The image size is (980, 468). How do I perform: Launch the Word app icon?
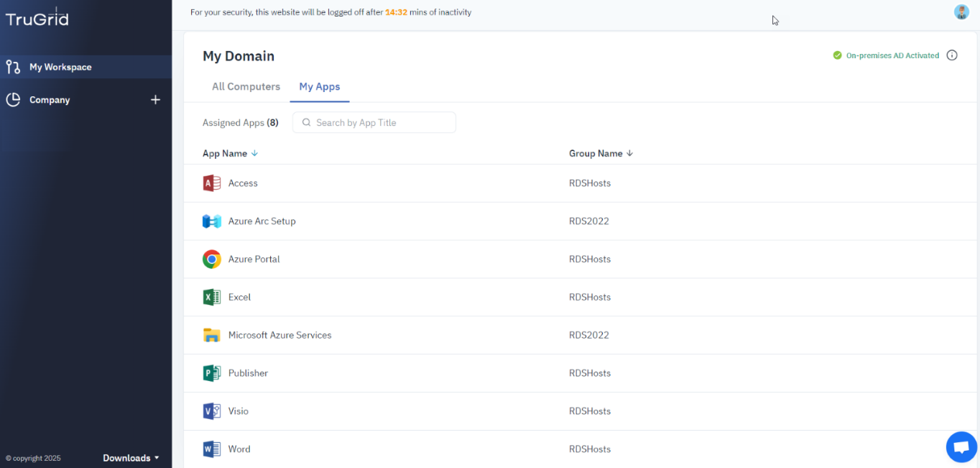(x=211, y=449)
